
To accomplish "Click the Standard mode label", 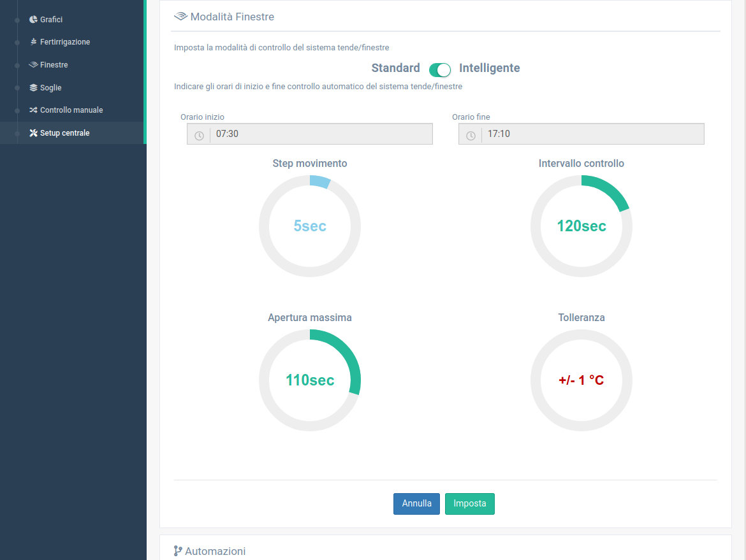I will point(395,68).
